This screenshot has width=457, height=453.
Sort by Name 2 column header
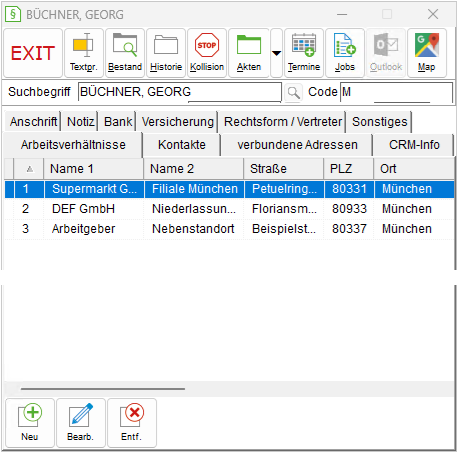pos(194,169)
